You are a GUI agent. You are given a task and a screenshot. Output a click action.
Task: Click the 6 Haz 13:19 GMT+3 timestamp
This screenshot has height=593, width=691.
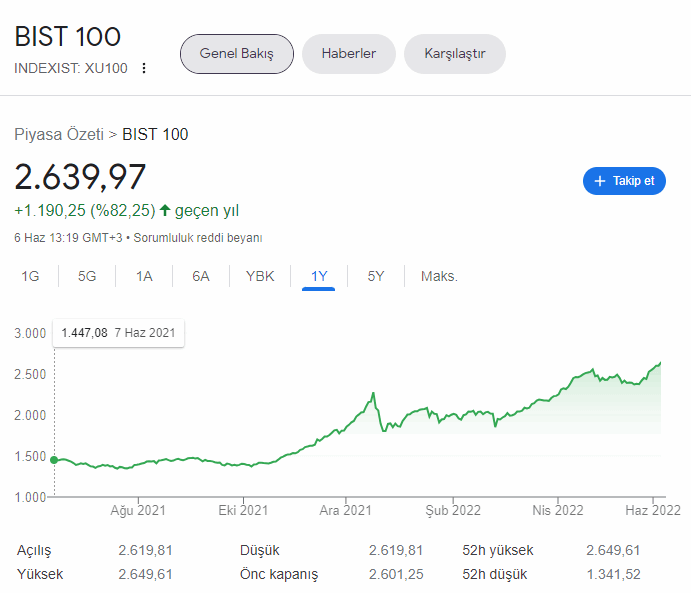coord(68,238)
